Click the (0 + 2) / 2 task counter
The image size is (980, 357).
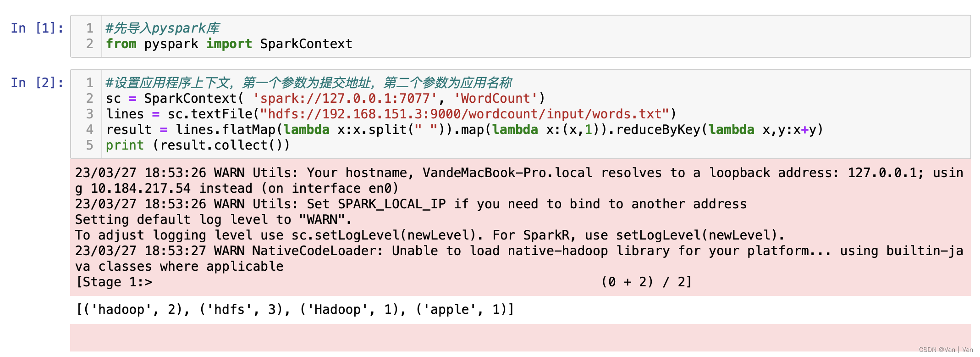tap(646, 282)
